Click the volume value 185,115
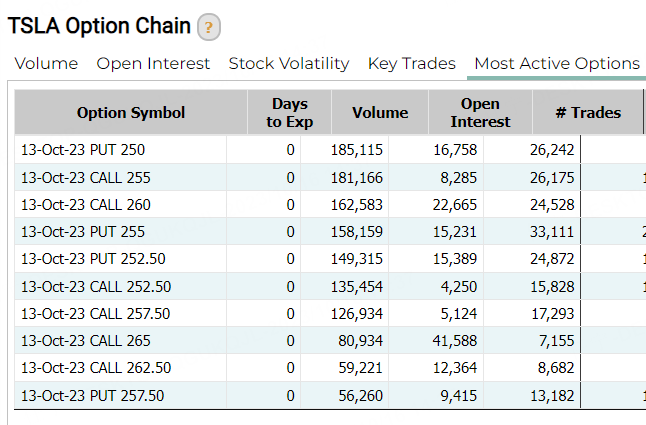The height and width of the screenshot is (425, 646). pos(357,149)
